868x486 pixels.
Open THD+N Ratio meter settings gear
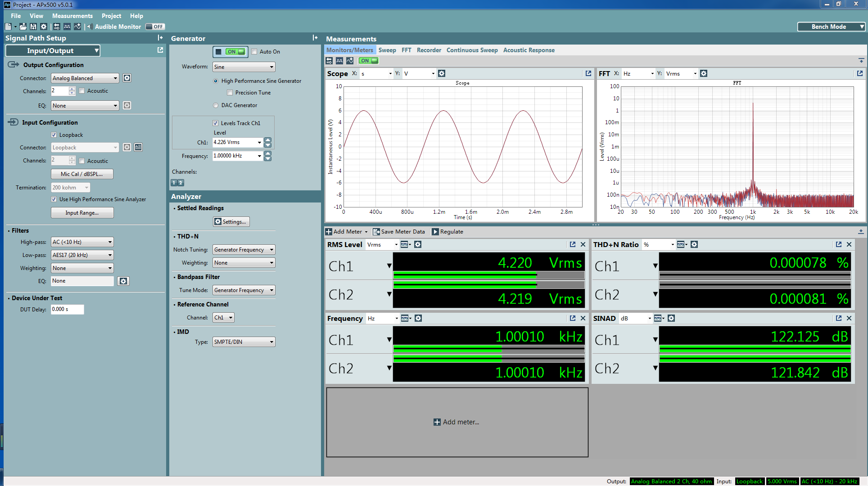click(694, 244)
